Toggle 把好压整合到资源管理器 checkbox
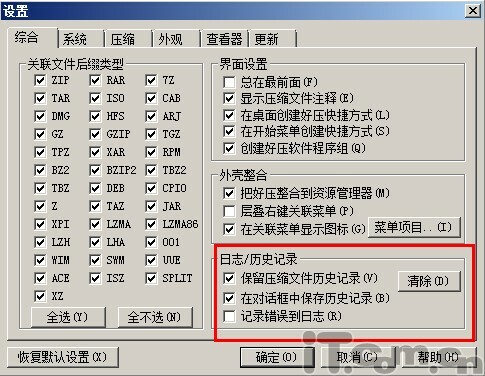Image resolution: width=485 pixels, height=376 pixels. point(229,194)
